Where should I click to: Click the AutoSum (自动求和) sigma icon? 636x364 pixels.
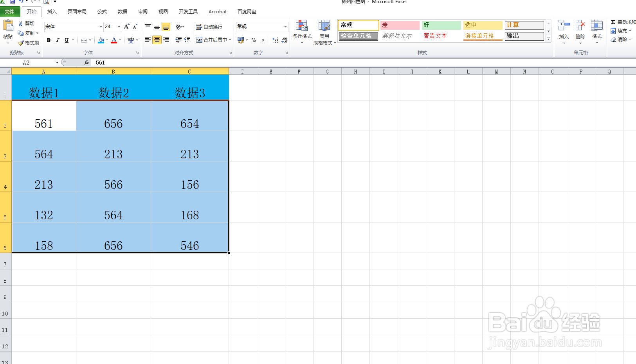(x=613, y=22)
